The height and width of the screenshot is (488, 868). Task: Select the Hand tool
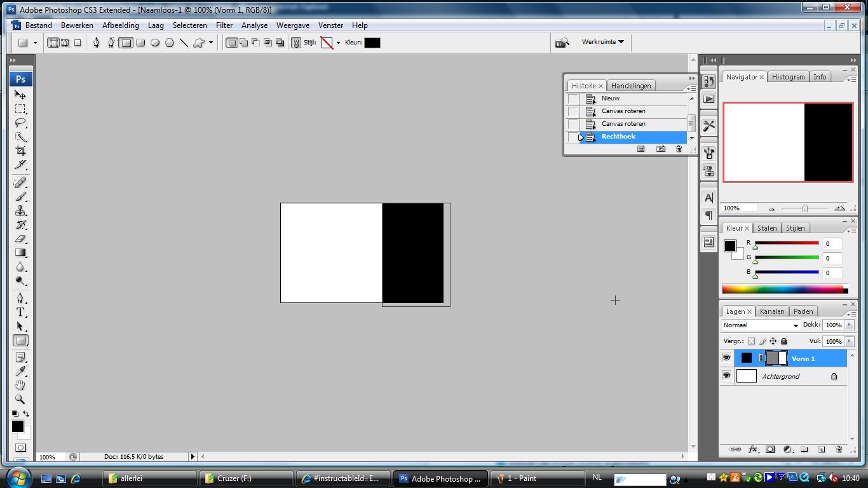(x=20, y=385)
